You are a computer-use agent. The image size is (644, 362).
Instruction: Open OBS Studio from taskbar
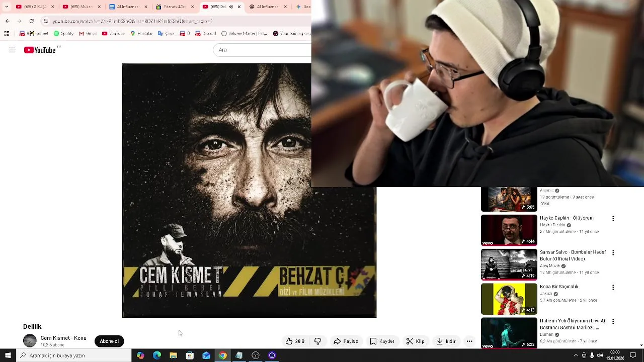(x=256, y=355)
